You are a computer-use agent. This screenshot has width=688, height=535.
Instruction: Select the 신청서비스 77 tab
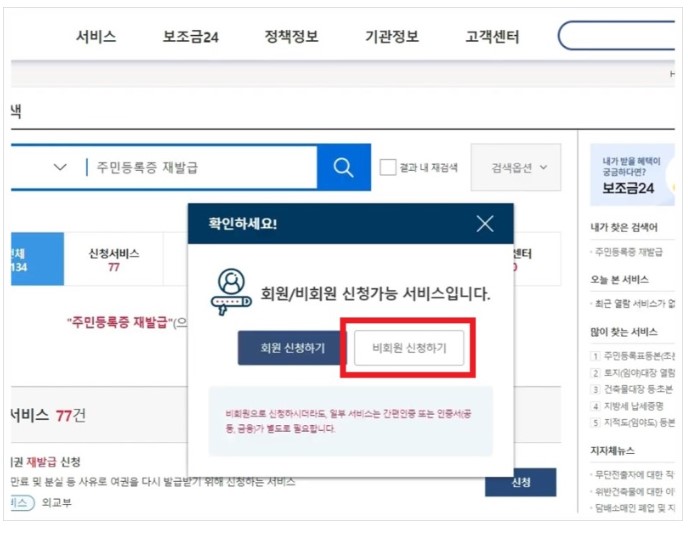pos(114,259)
